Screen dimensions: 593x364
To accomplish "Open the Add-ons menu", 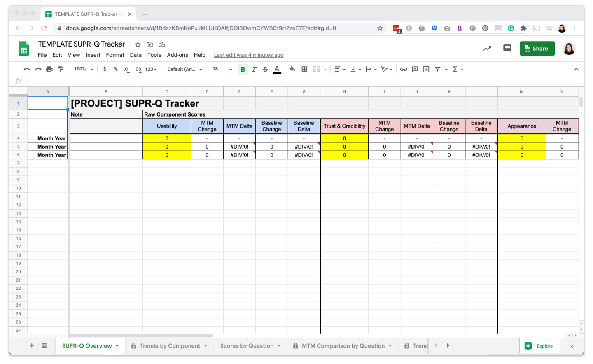I will [177, 55].
